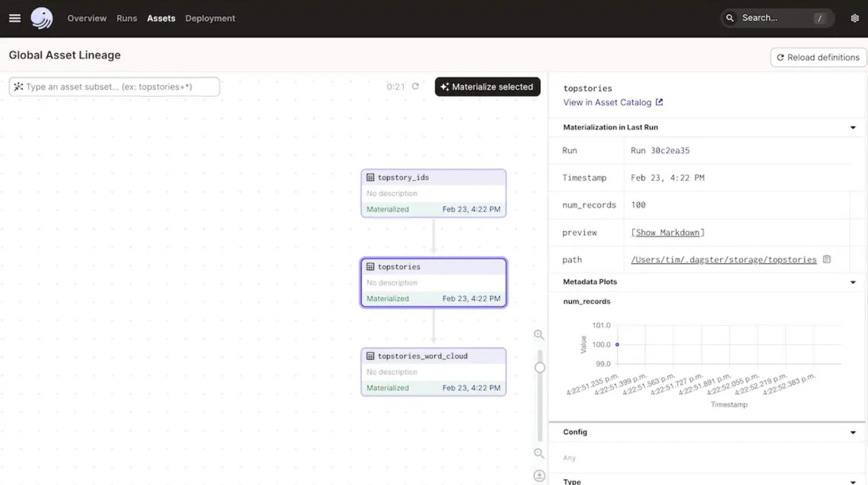868x485 pixels.
Task: Select the topstories_word_cloud asset node
Action: pyautogui.click(x=433, y=372)
